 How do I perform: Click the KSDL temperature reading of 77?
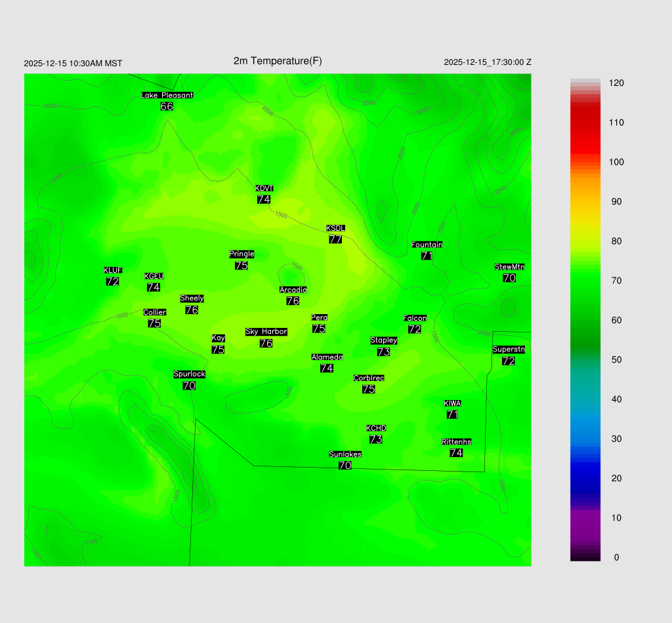[335, 239]
